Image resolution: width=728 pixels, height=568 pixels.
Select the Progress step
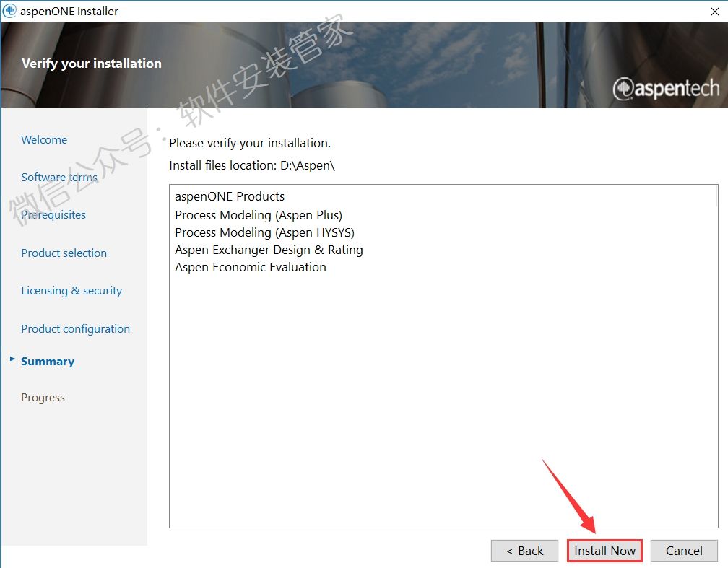click(43, 398)
